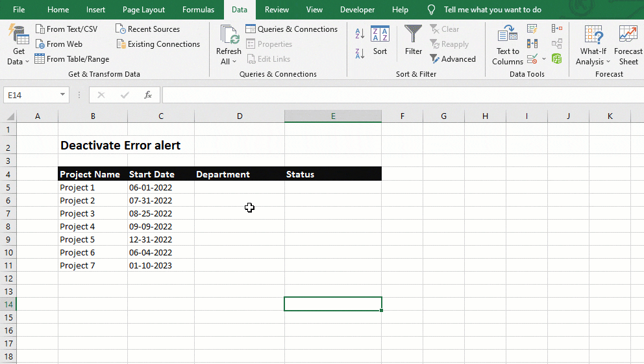Click the Deactivate Error alert title
This screenshot has width=644, height=364.
pos(120,145)
